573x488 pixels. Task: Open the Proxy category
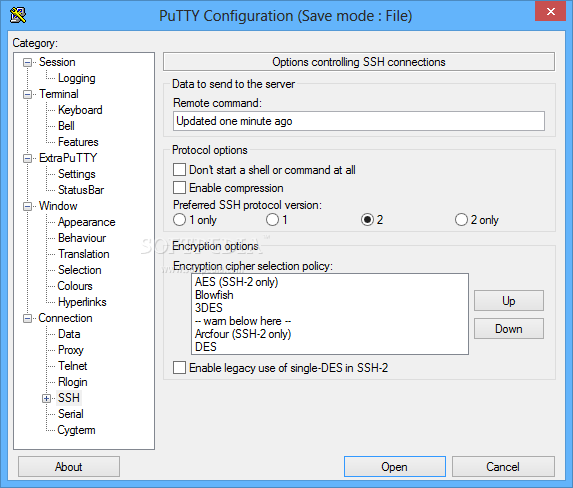click(71, 350)
